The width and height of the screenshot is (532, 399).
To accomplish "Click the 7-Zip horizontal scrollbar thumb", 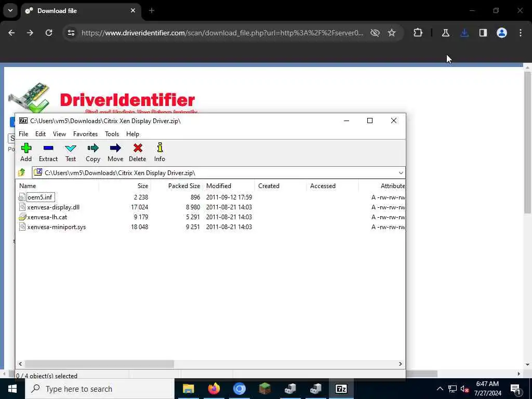I will (99, 364).
